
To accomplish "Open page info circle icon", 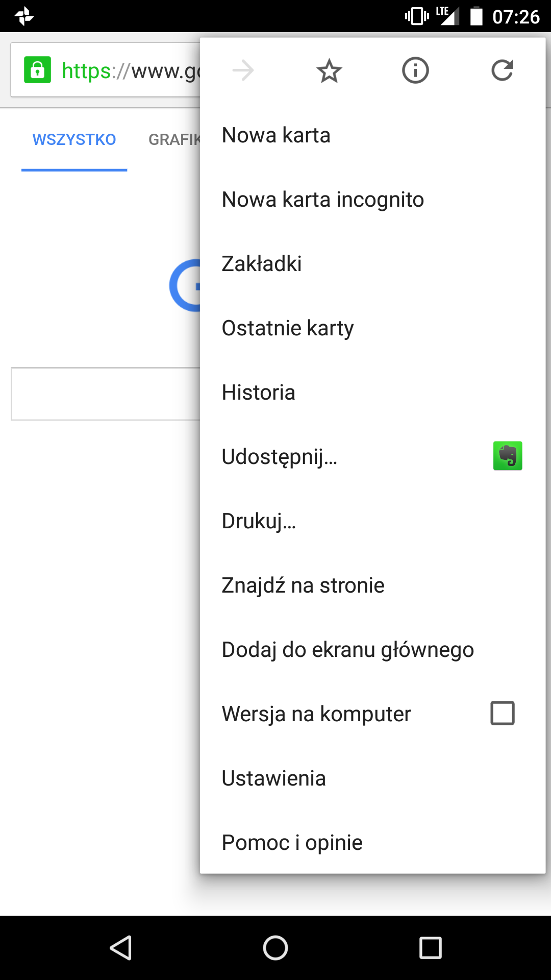I will point(415,70).
